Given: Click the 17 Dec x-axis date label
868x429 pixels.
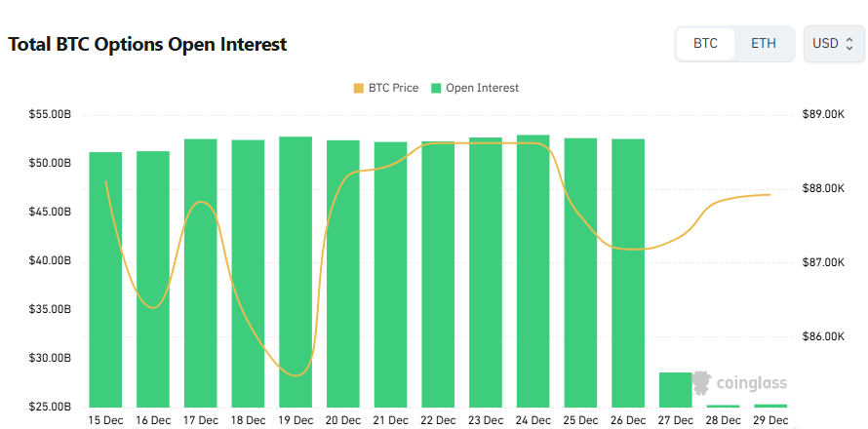Looking at the screenshot, I should tap(200, 420).
